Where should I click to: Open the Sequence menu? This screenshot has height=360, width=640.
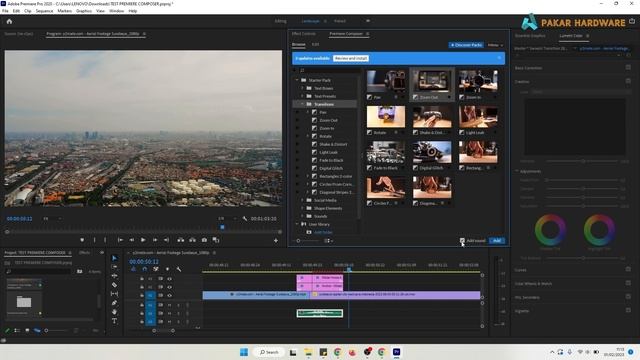pyautogui.click(x=44, y=11)
